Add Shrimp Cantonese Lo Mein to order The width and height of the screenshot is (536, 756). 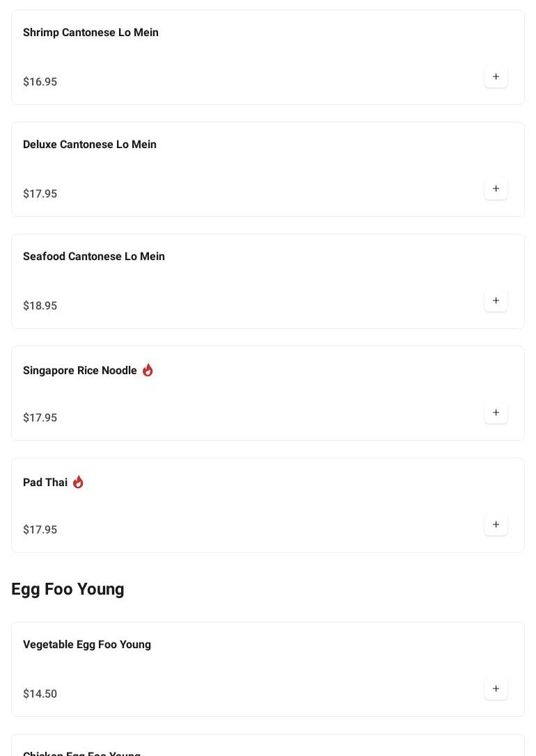(496, 77)
